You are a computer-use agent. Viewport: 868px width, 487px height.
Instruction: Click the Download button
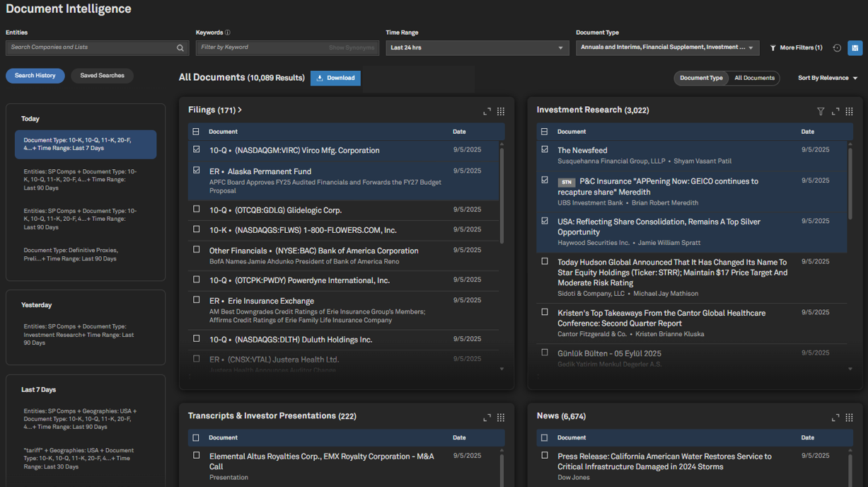click(x=335, y=78)
